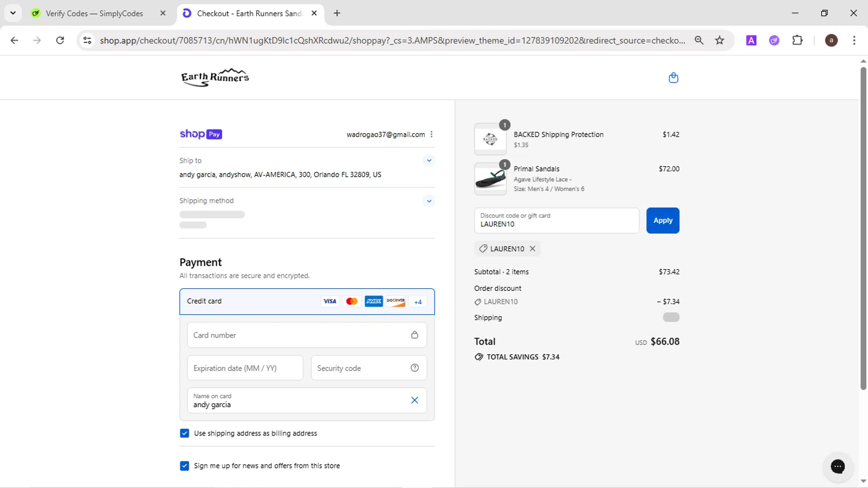This screenshot has height=488, width=868.
Task: Close the Checkout Earth Runners tab
Action: (314, 13)
